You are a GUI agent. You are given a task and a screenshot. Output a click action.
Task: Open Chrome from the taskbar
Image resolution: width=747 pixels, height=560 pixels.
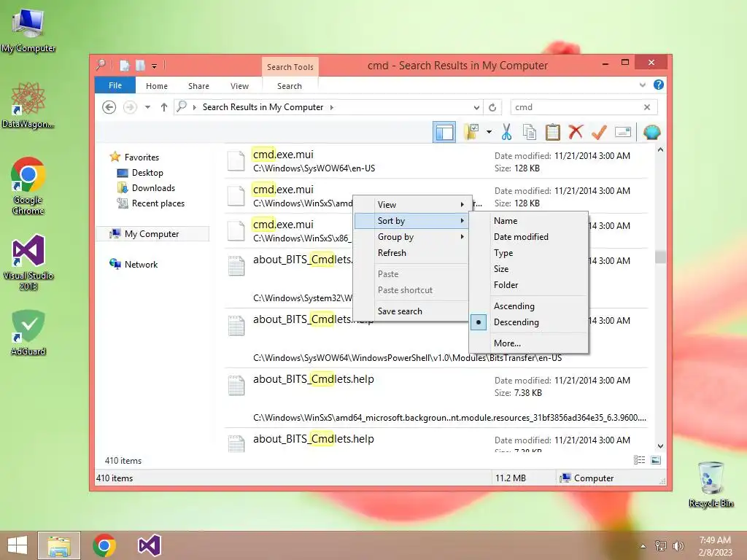coord(104,545)
